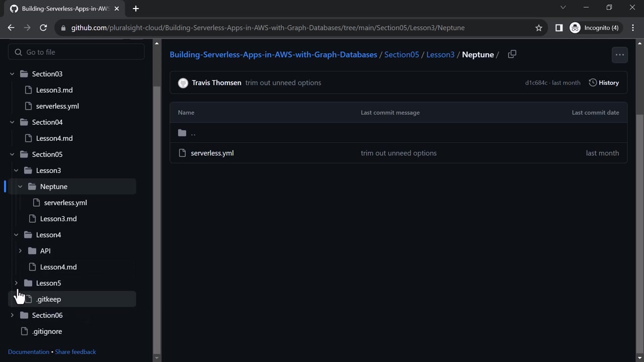
Task: Click the file icon of Lesson3.md under Section03
Action: (x=28, y=90)
